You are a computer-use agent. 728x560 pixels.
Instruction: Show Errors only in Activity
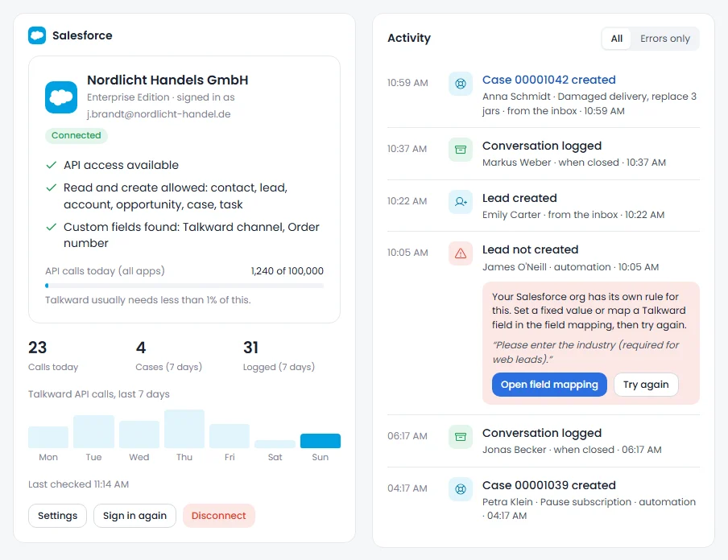(x=665, y=39)
